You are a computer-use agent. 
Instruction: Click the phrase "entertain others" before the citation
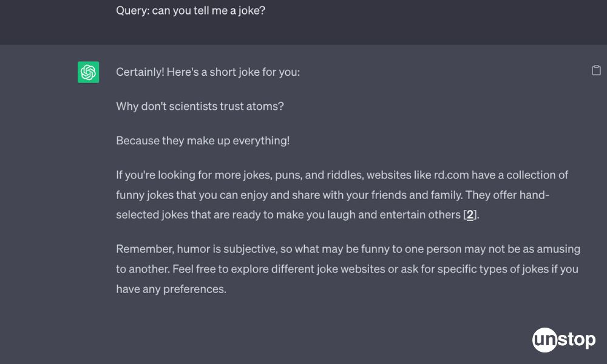[419, 215]
